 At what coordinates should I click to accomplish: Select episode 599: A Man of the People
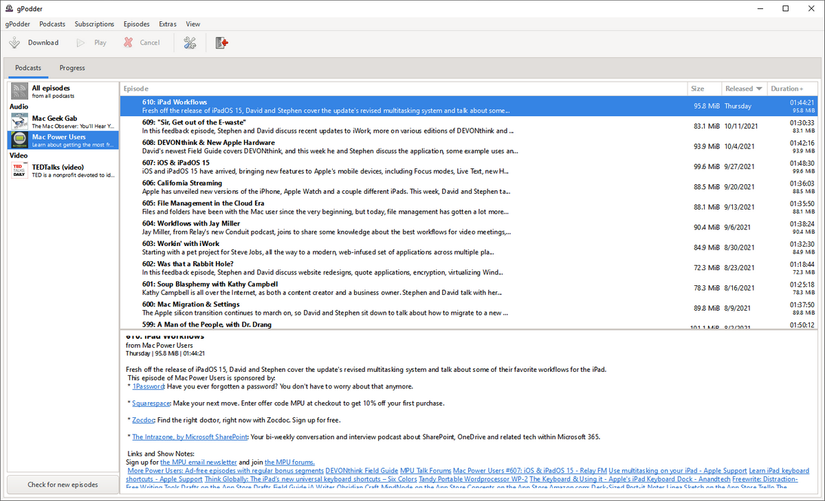pyautogui.click(x=468, y=324)
